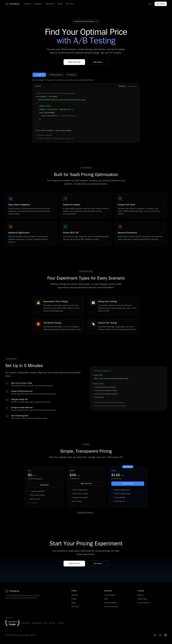The image size is (172, 644).
Task: Open Free Tools in top navigation
Action: pyautogui.click(x=70, y=4)
